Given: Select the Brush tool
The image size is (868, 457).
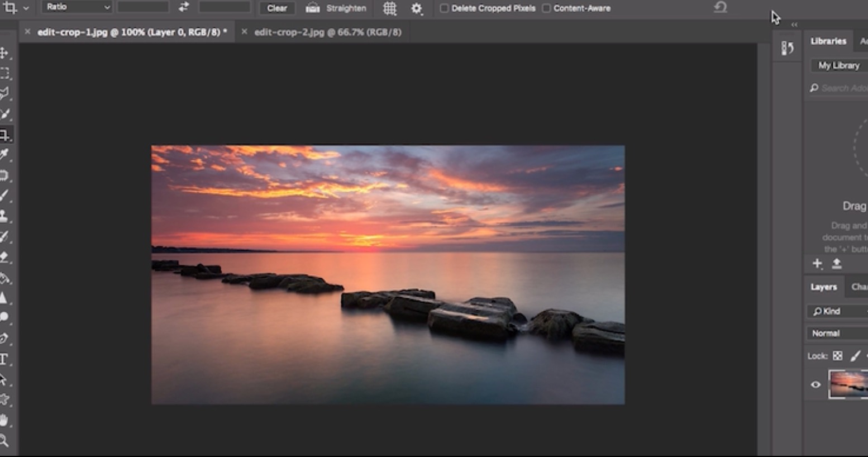Looking at the screenshot, I should click(4, 196).
